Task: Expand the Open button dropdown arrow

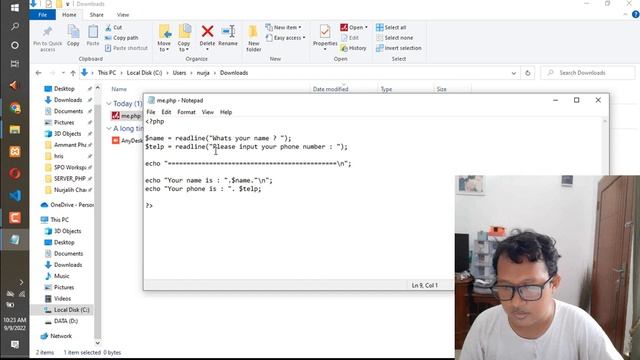Action: coord(366,27)
